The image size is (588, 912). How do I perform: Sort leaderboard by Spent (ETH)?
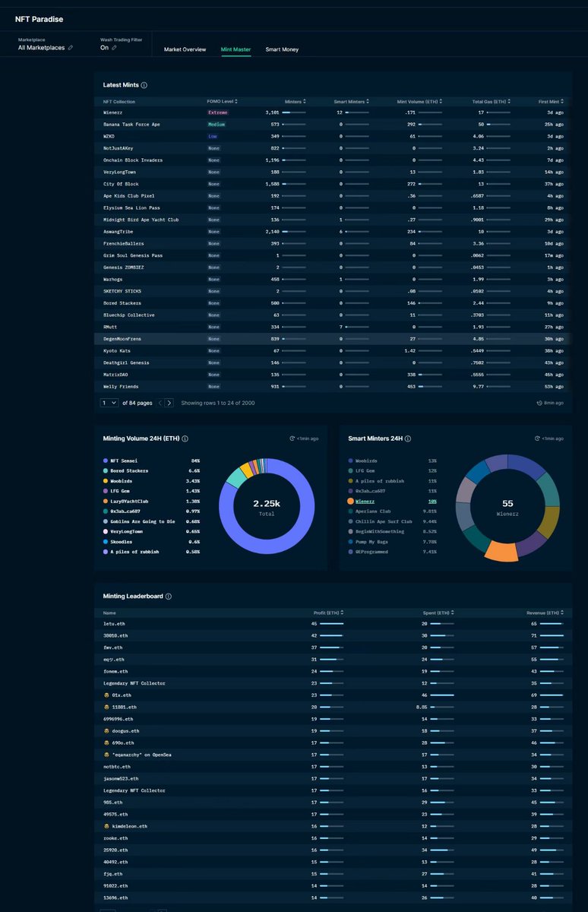point(440,612)
